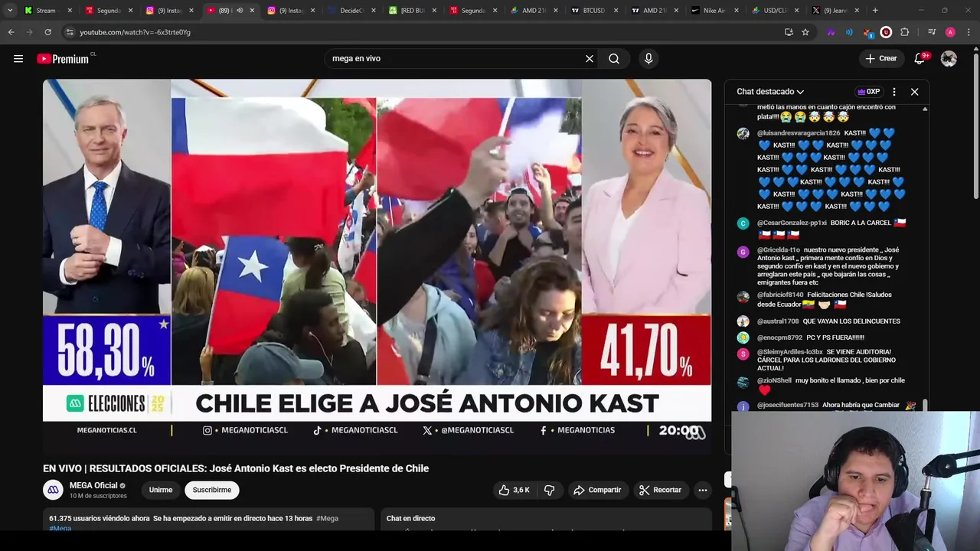
Task: Click the Recortar clip button
Action: (660, 490)
